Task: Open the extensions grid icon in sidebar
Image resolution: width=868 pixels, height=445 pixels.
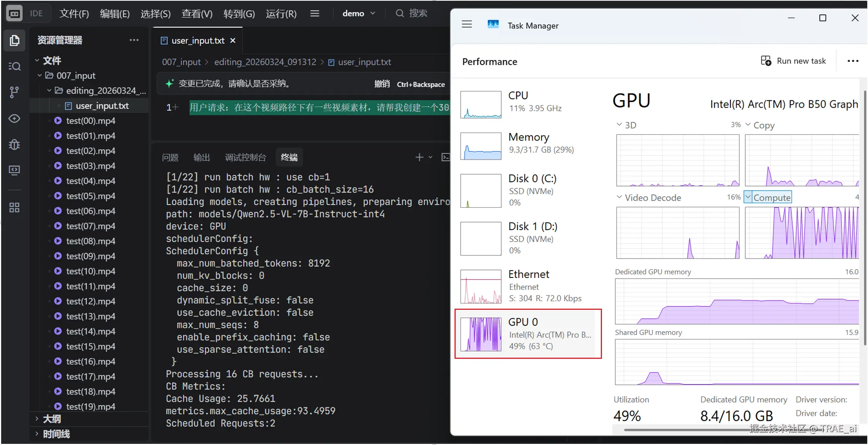Action: click(14, 207)
